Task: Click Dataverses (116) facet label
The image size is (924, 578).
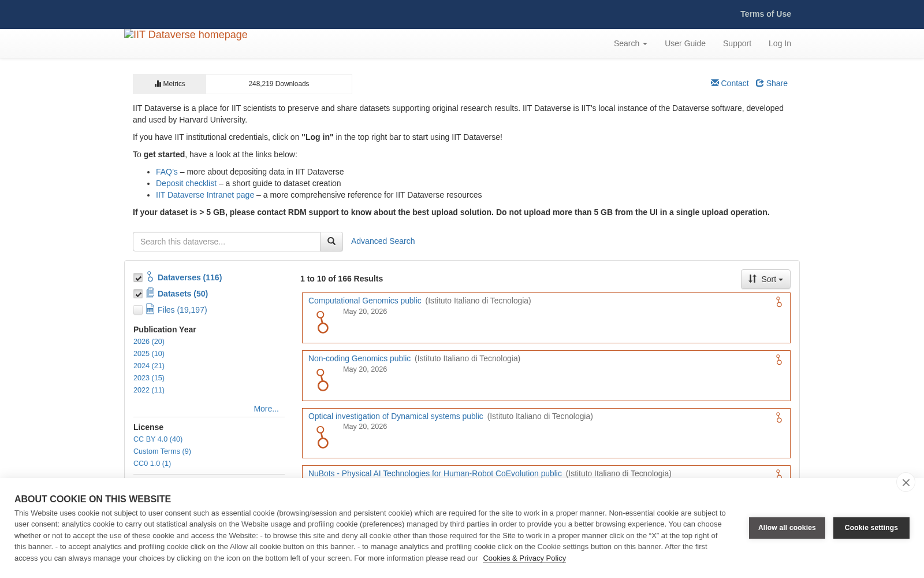Action: pos(189,277)
